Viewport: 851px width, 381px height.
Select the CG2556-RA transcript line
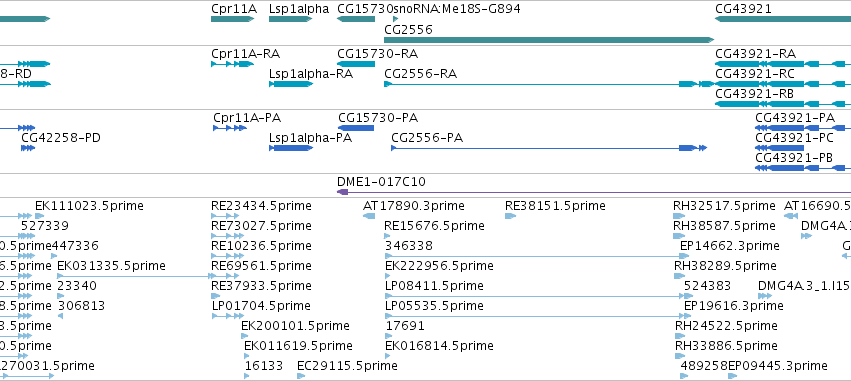pos(549,84)
